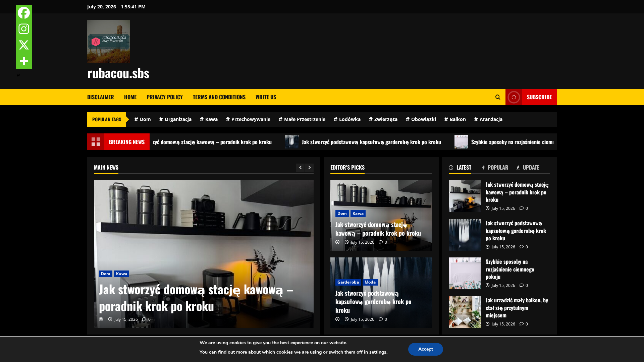Select the Obowiązki popular tag
The height and width of the screenshot is (362, 644).
[x=421, y=119]
